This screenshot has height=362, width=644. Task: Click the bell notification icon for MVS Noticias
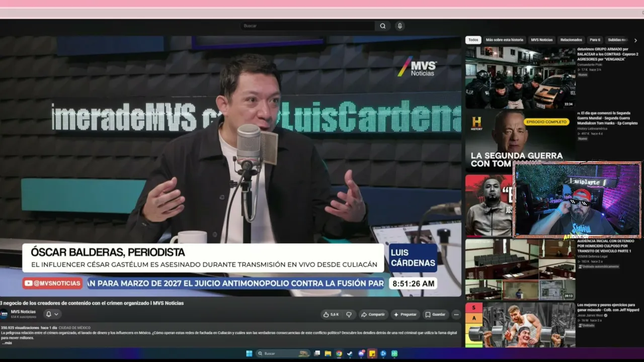coord(49,314)
